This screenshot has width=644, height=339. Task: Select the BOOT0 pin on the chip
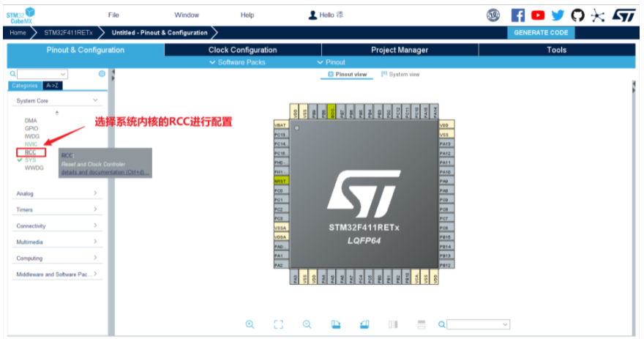332,111
